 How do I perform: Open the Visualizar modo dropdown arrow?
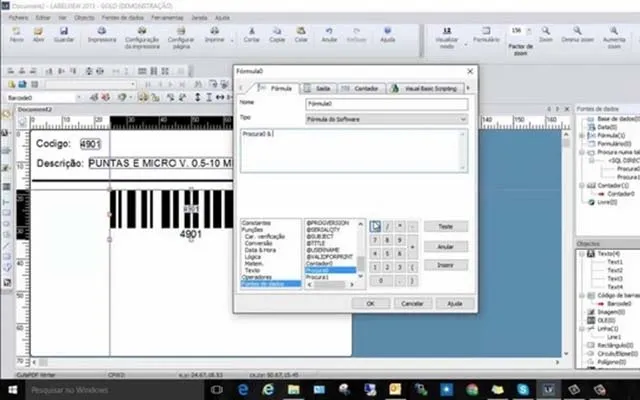[x=466, y=43]
